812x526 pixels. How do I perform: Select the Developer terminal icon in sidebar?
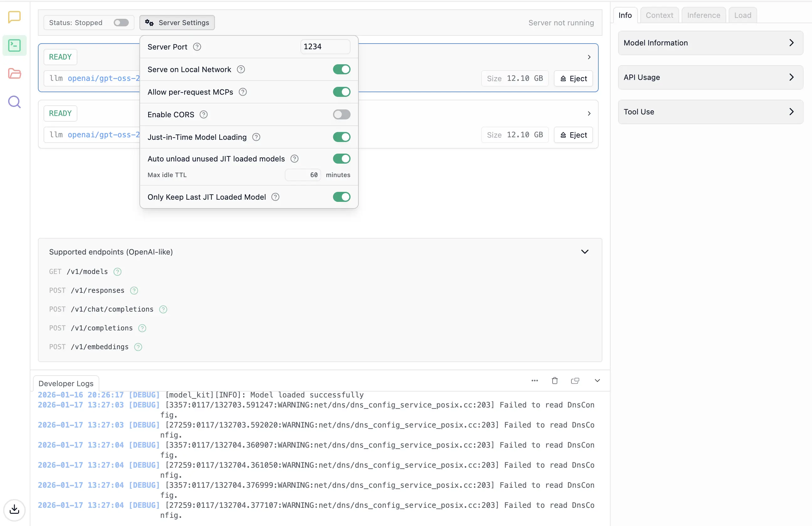pyautogui.click(x=14, y=45)
